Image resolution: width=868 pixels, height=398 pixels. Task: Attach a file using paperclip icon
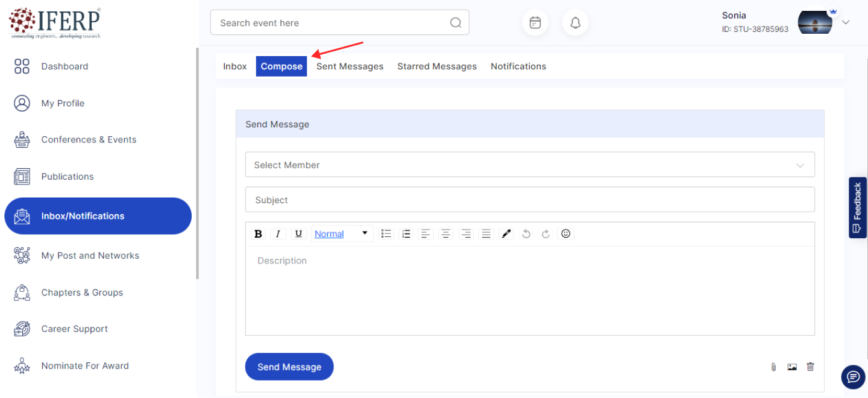point(773,367)
